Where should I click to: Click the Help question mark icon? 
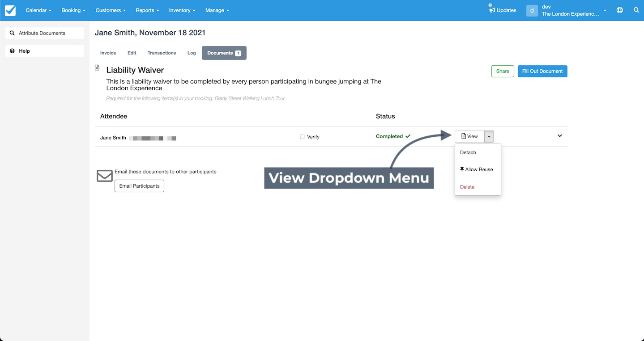pos(12,51)
